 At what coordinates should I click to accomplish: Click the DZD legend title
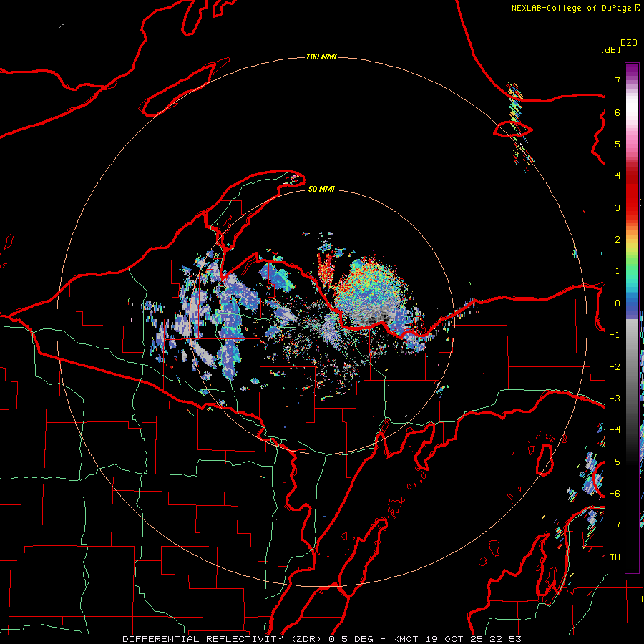(x=629, y=43)
